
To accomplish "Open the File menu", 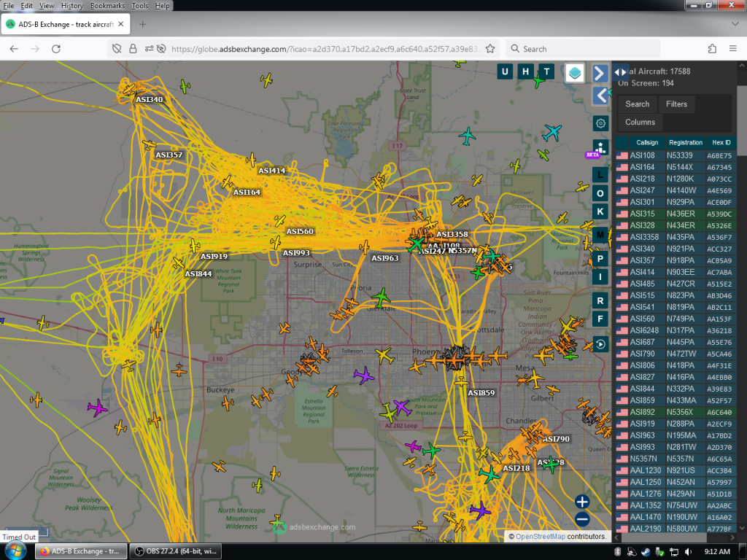I will coord(9,6).
